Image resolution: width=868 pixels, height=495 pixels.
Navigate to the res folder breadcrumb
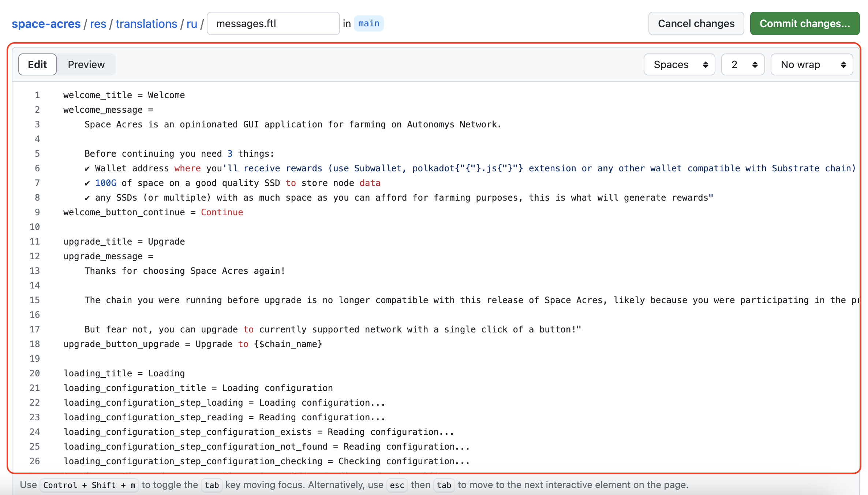98,24
